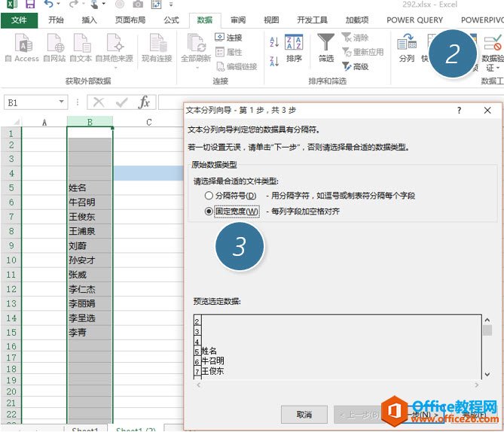The image size is (504, 432).
Task: Click the wizard dialog help question mark
Action: point(459,110)
